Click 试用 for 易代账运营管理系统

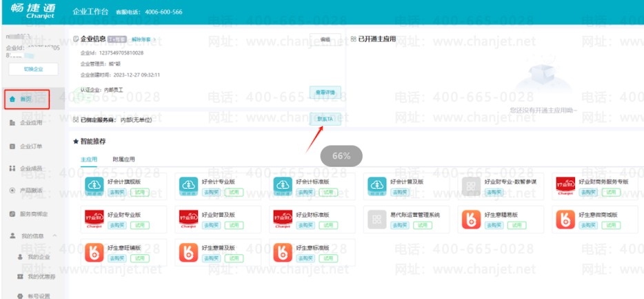click(x=422, y=225)
